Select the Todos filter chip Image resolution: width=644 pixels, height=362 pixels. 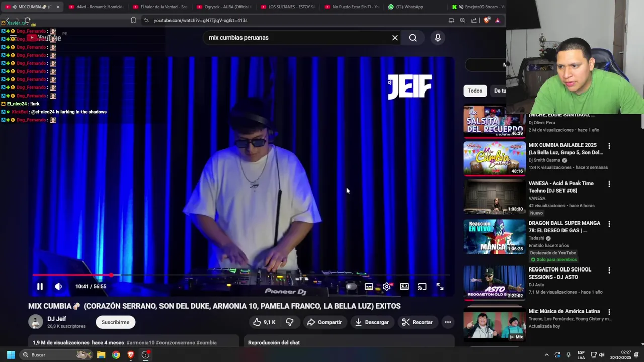475,91
